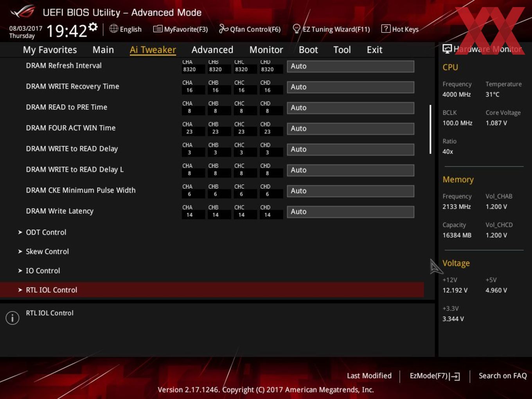532x399 pixels.
Task: Click the ROG logo icon
Action: 23,12
